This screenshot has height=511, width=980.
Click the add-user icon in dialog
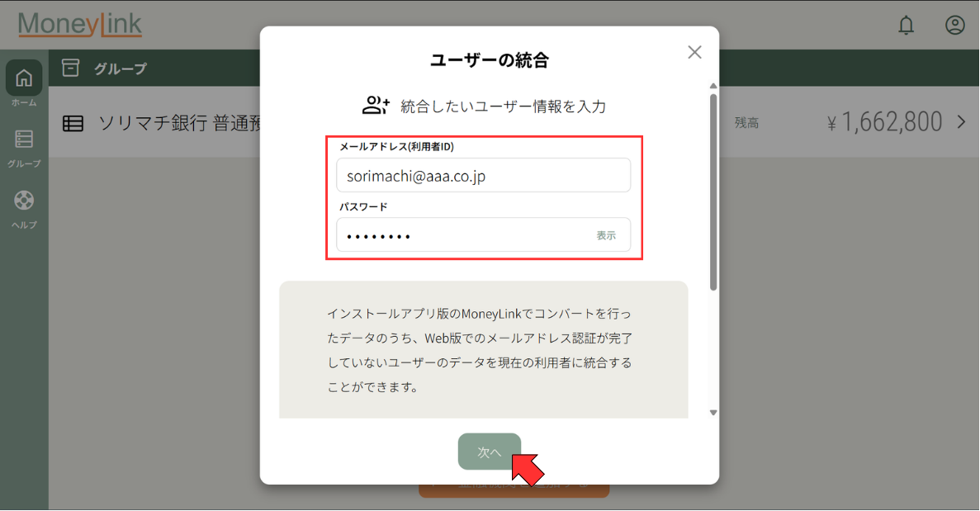point(376,105)
